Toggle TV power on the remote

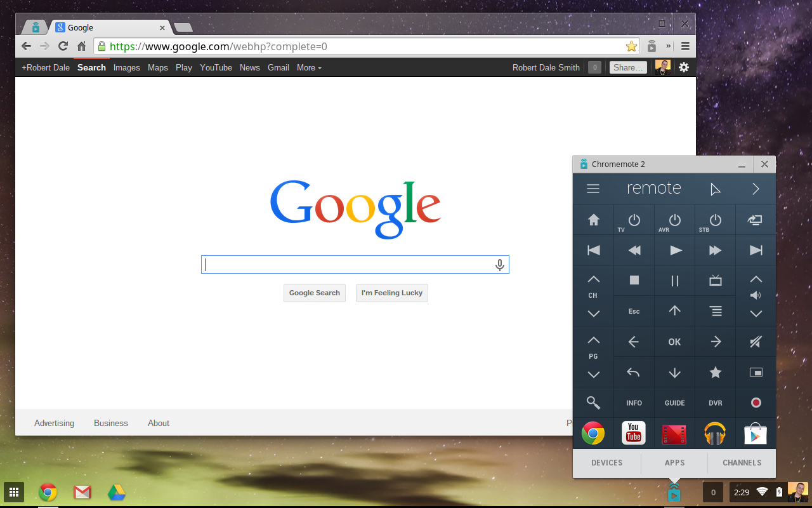click(x=634, y=220)
